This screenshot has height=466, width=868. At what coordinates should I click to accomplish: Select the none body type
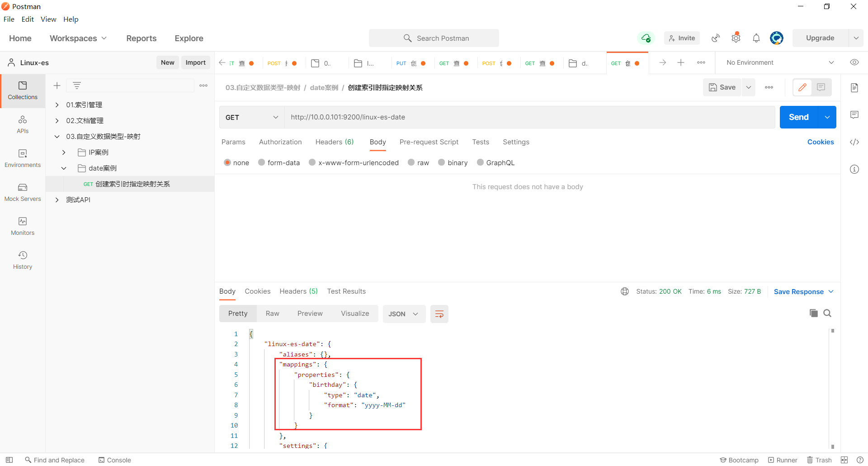click(227, 162)
